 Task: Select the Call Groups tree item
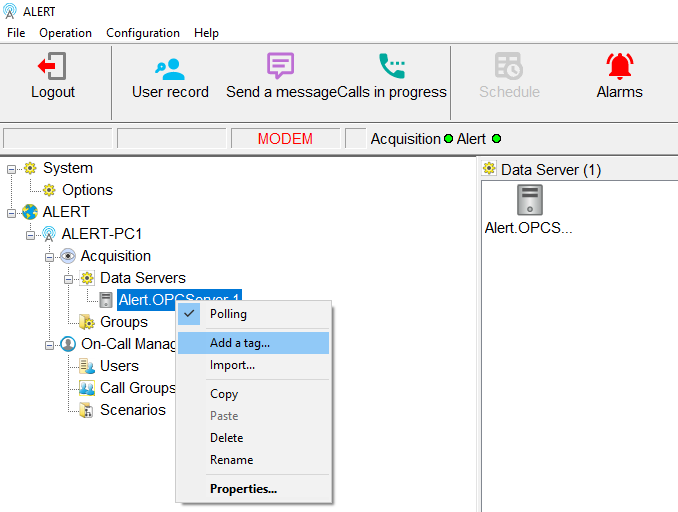pos(137,388)
